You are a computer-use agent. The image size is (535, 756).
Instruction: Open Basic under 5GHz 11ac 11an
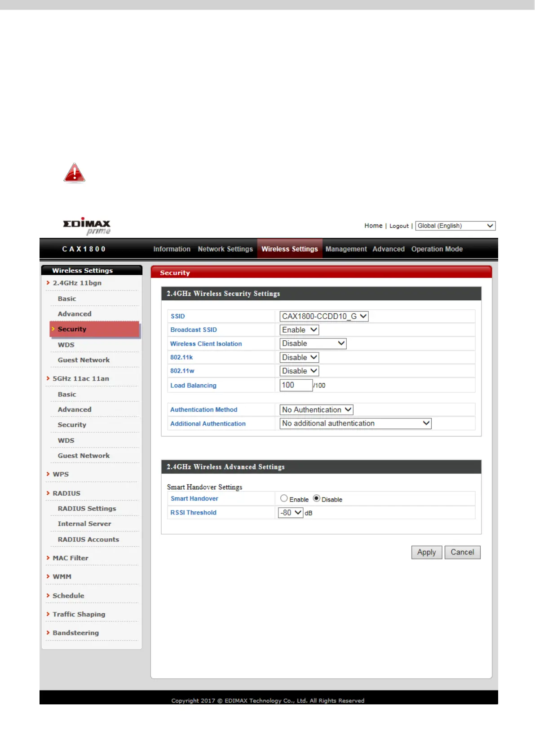[x=67, y=394]
